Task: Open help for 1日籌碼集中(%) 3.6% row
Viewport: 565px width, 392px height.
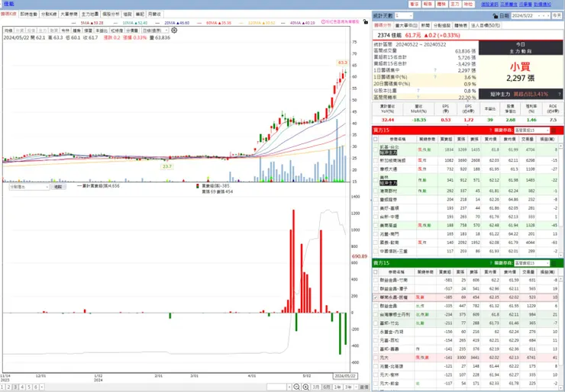Action: tap(435, 77)
